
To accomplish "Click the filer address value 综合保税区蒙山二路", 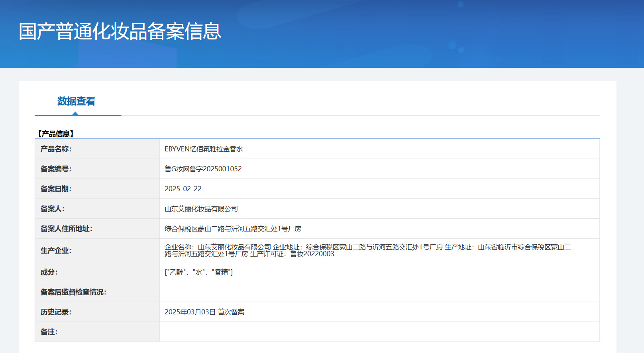I will [x=233, y=229].
